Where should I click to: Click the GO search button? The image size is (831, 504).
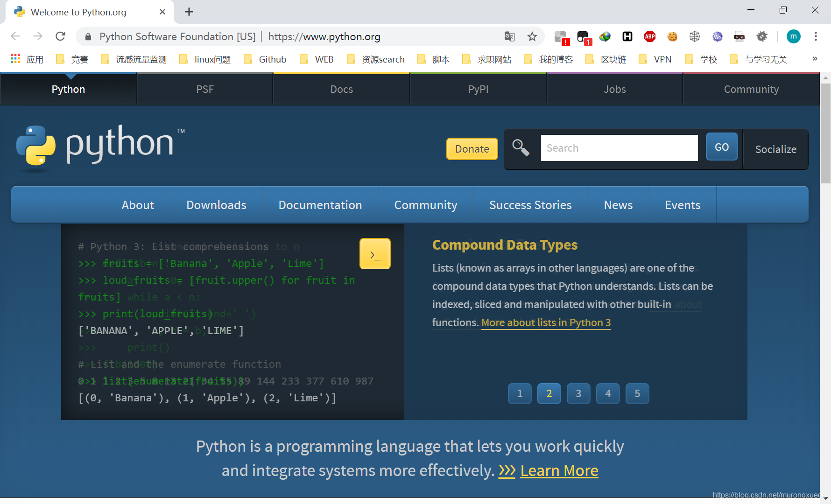(722, 147)
